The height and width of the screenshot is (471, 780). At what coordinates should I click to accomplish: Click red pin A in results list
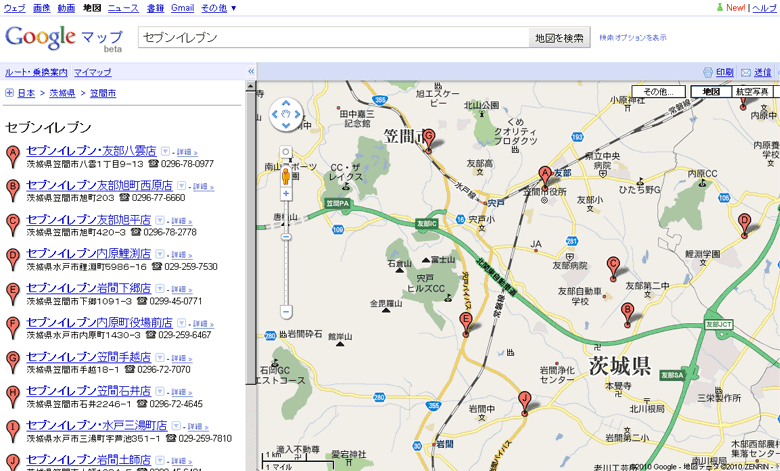12,155
